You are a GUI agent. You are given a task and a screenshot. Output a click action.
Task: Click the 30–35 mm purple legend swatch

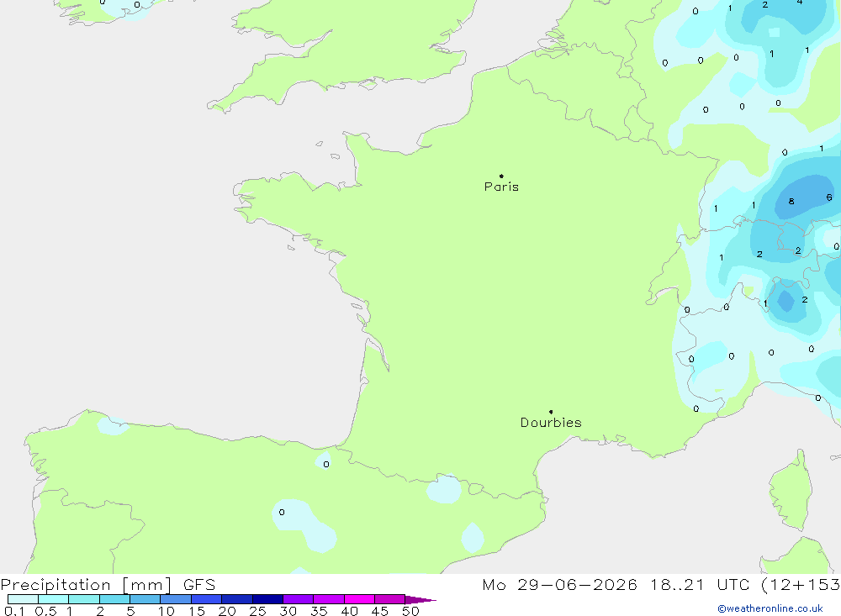[299, 599]
